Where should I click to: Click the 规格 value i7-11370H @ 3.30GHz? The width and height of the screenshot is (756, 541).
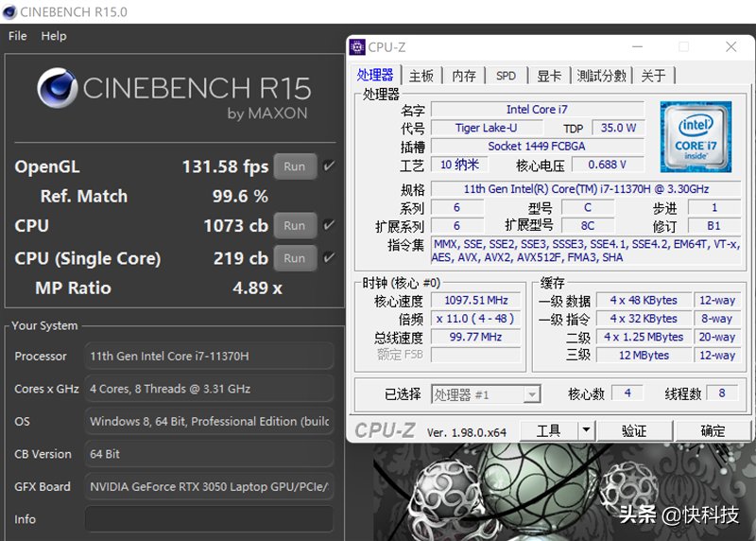coord(586,189)
